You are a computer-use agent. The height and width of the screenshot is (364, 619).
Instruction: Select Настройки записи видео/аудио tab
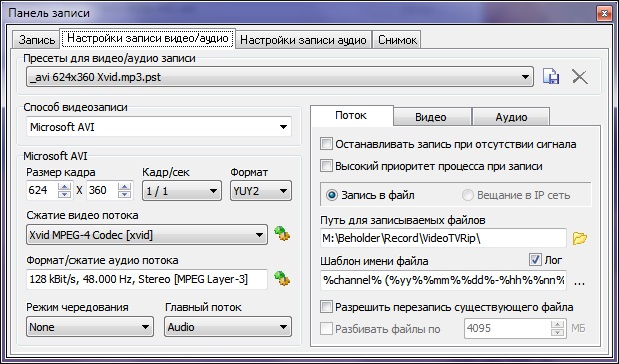(x=148, y=38)
